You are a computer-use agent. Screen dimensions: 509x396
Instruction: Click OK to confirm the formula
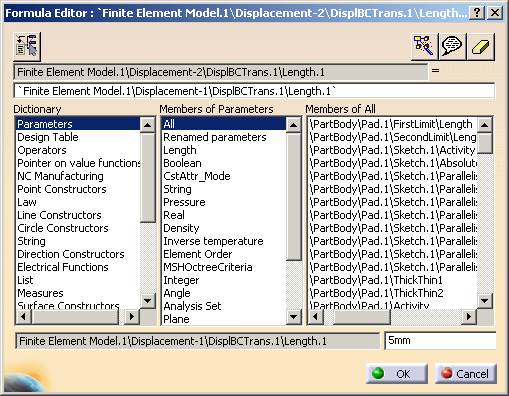pyautogui.click(x=397, y=374)
